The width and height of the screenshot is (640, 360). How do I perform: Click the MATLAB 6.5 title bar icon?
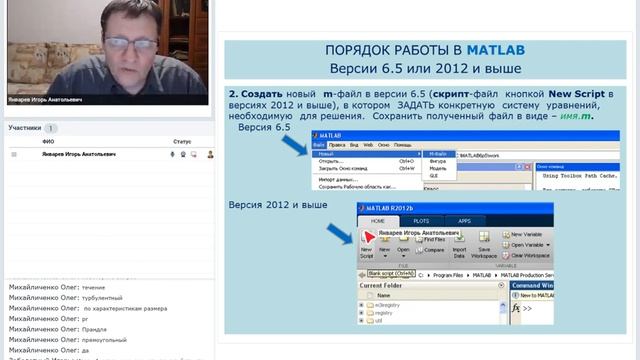click(315, 136)
